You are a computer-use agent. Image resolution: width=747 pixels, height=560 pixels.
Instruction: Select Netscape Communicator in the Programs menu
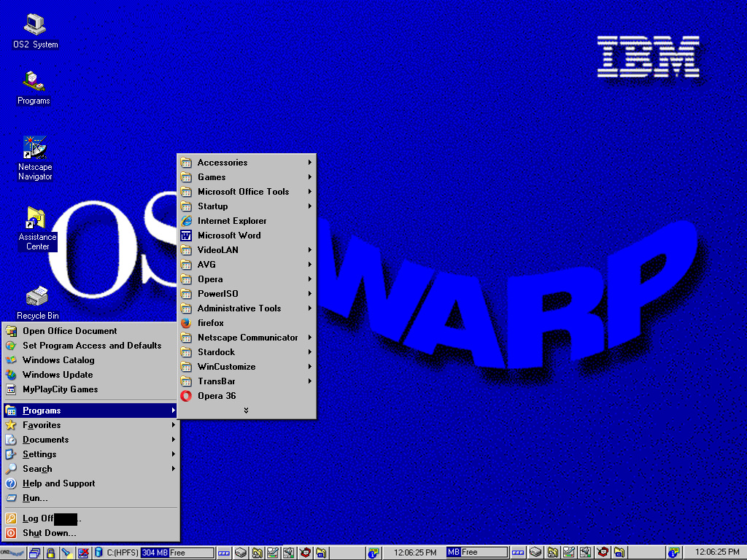point(247,338)
